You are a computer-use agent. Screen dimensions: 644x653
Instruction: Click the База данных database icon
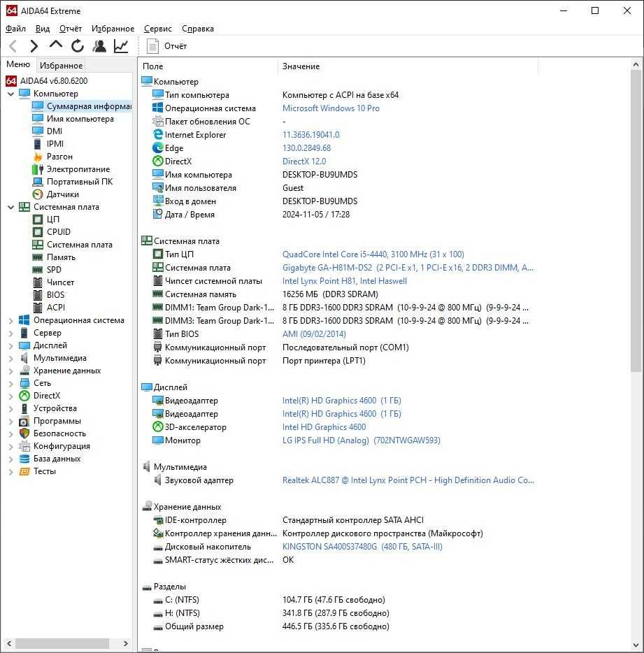[x=24, y=459]
